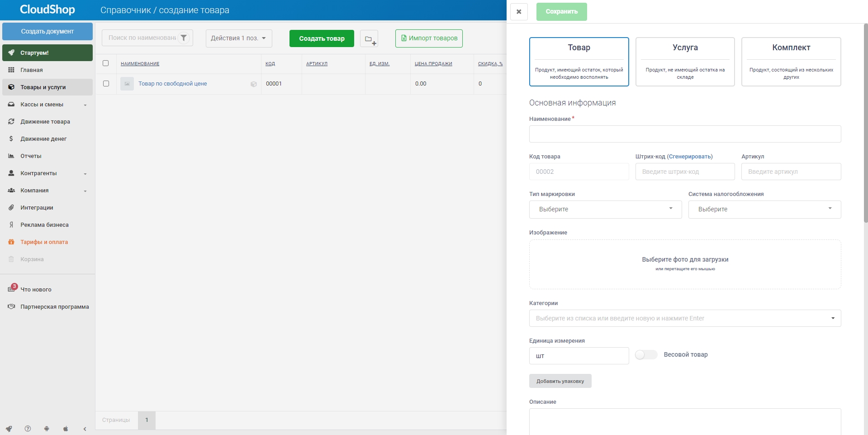868x435 pixels.
Task: Open Движение денег section
Action: point(47,139)
